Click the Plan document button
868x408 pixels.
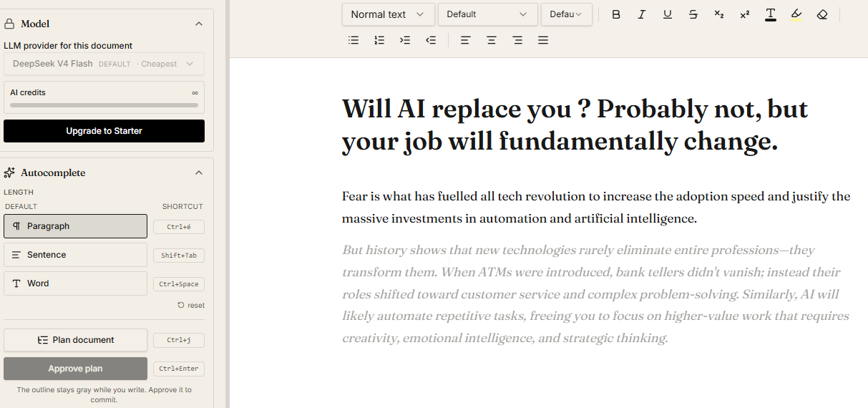[x=75, y=340]
